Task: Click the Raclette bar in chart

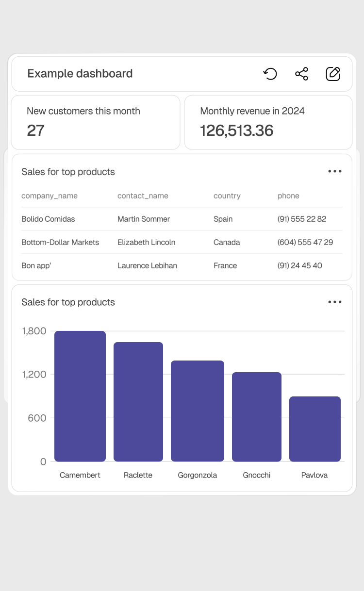Action: click(x=138, y=402)
